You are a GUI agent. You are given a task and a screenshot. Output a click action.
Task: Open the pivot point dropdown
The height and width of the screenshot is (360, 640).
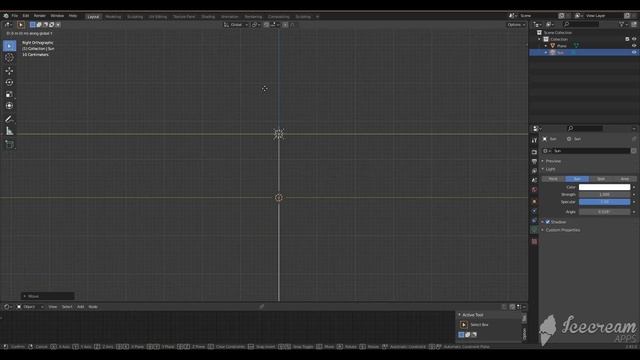click(x=256, y=25)
